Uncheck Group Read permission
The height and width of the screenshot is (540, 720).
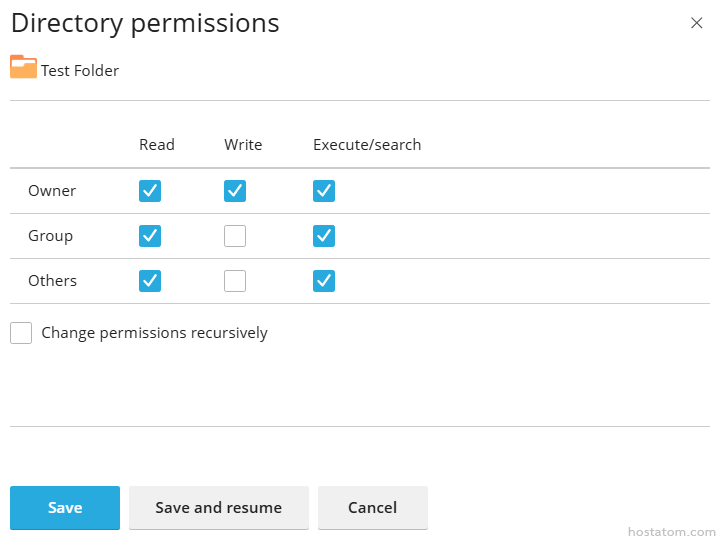click(x=150, y=236)
